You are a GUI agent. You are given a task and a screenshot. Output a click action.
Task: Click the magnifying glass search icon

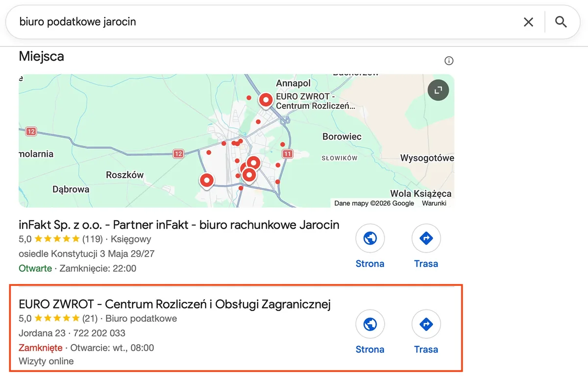click(x=561, y=22)
